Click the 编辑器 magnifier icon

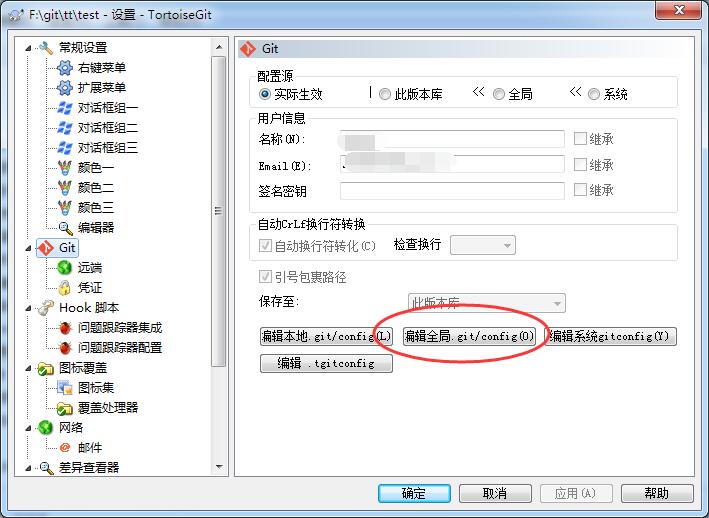(65, 228)
